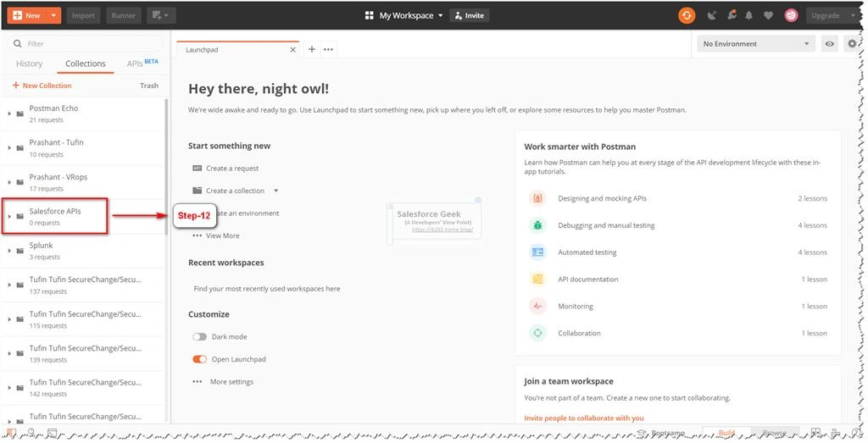This screenshot has width=868, height=443.
Task: Toggle the Dark mode switch
Action: pos(199,337)
